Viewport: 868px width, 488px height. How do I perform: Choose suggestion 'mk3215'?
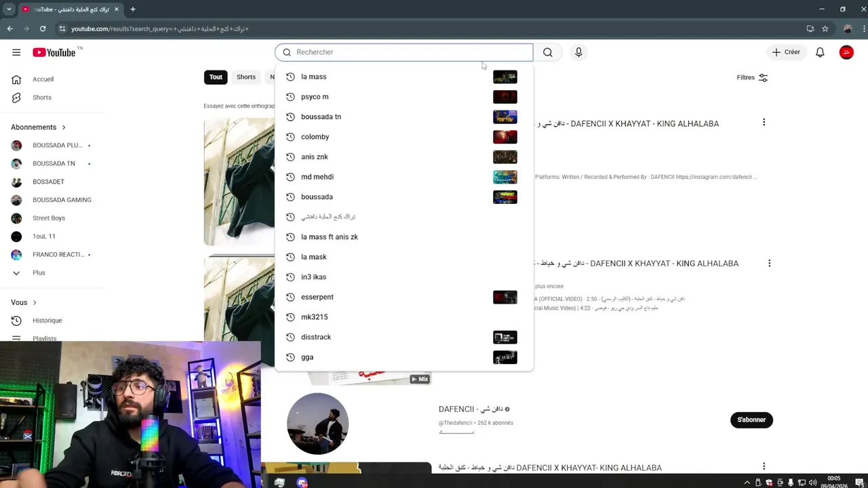pyautogui.click(x=404, y=317)
